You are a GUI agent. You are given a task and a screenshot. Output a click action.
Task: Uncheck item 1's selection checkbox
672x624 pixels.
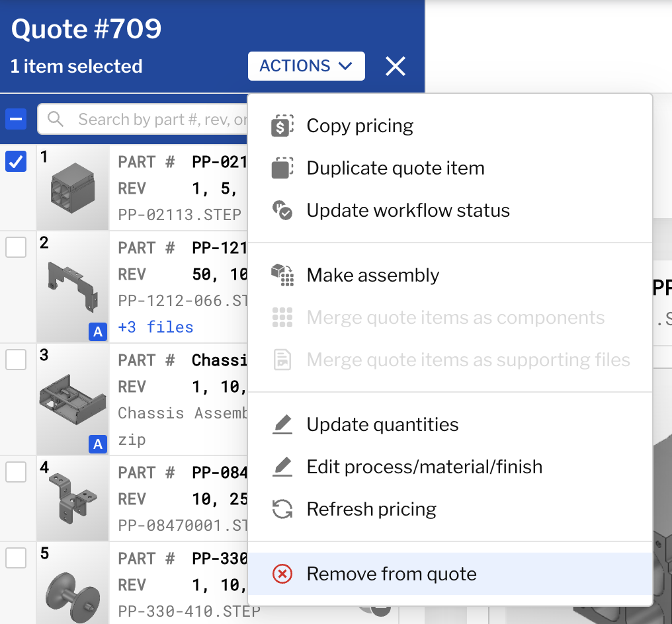16,161
